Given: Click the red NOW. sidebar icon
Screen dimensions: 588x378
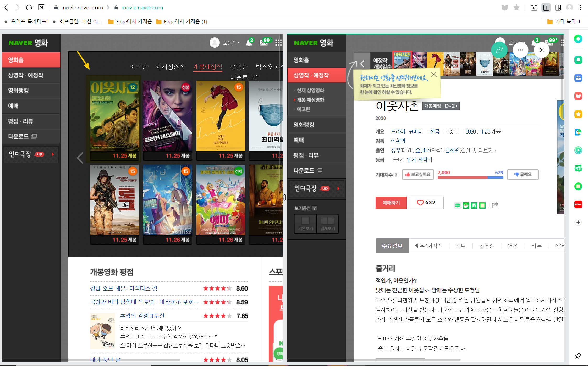Looking at the screenshot, I should [x=578, y=204].
